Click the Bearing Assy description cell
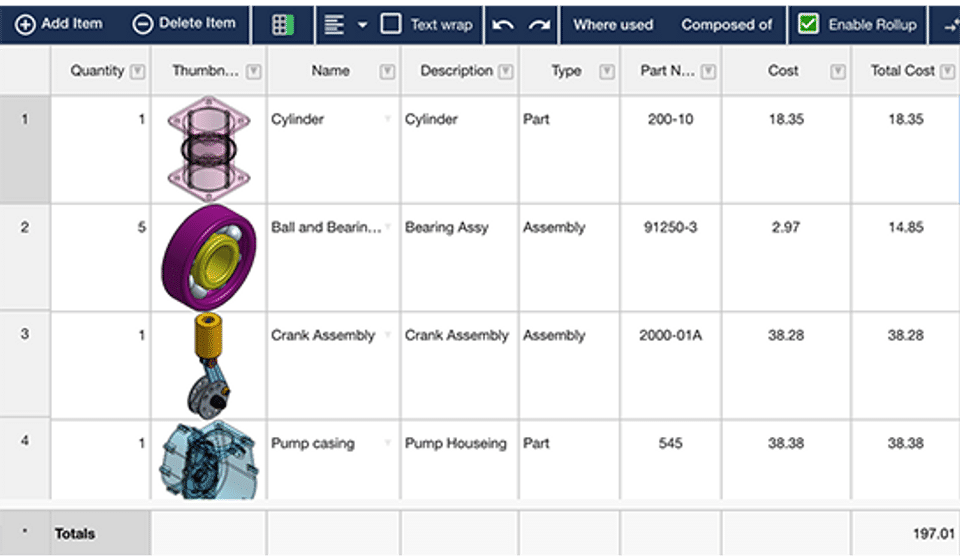Image resolution: width=960 pixels, height=560 pixels. point(459,257)
